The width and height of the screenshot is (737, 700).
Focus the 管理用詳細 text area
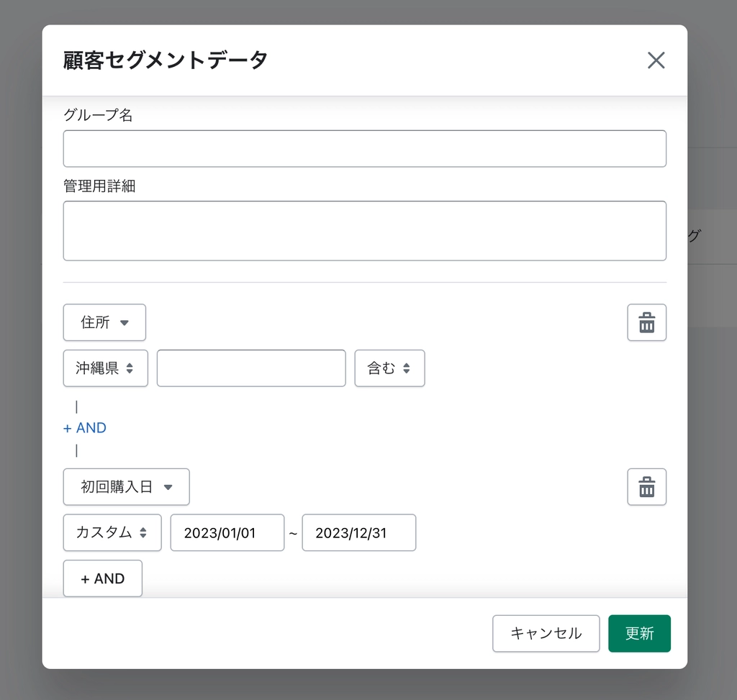[365, 231]
